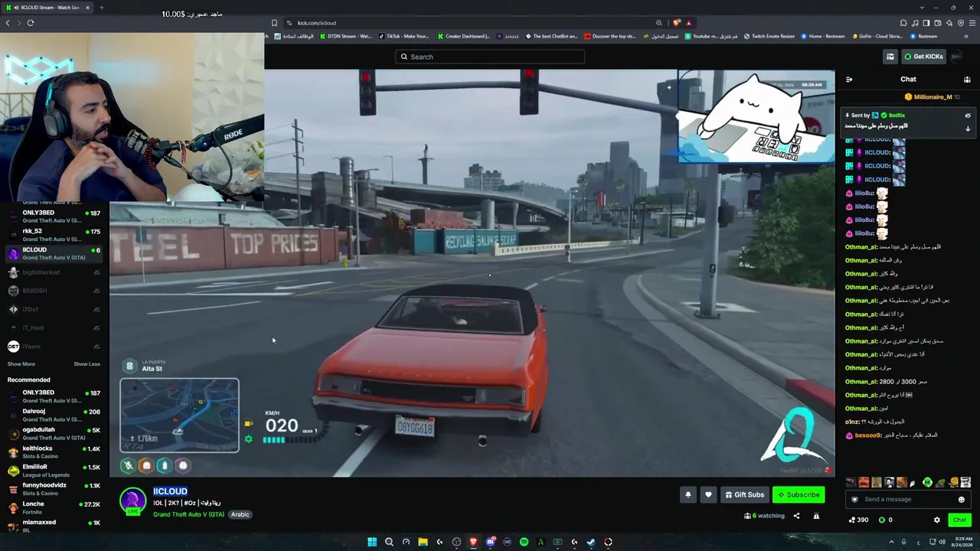980x551 pixels.
Task: Open the emoji picker in message box
Action: [962, 500]
